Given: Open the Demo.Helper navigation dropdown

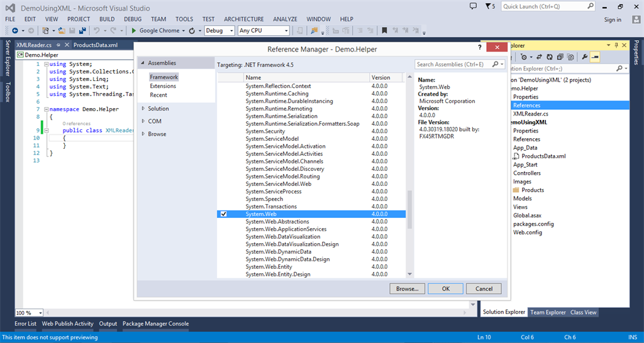Looking at the screenshot, I should coord(75,55).
